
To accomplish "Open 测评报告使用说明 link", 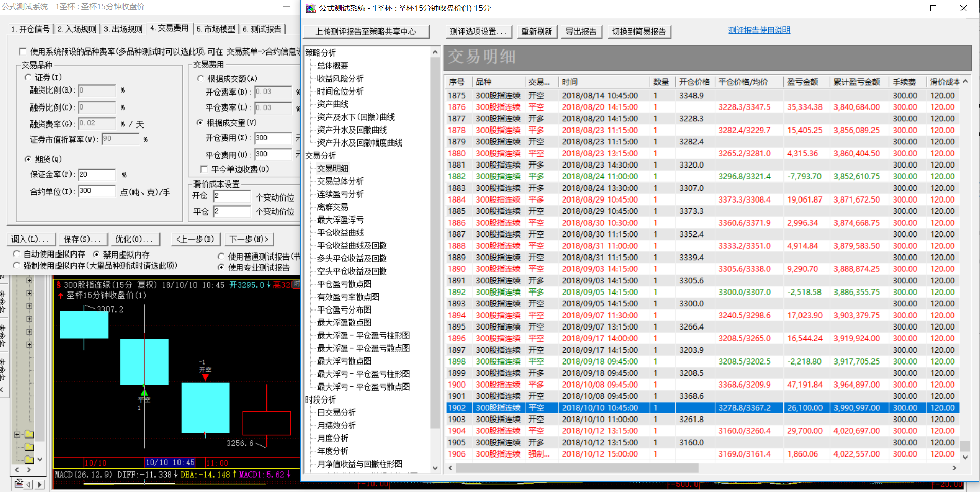I will tap(759, 30).
